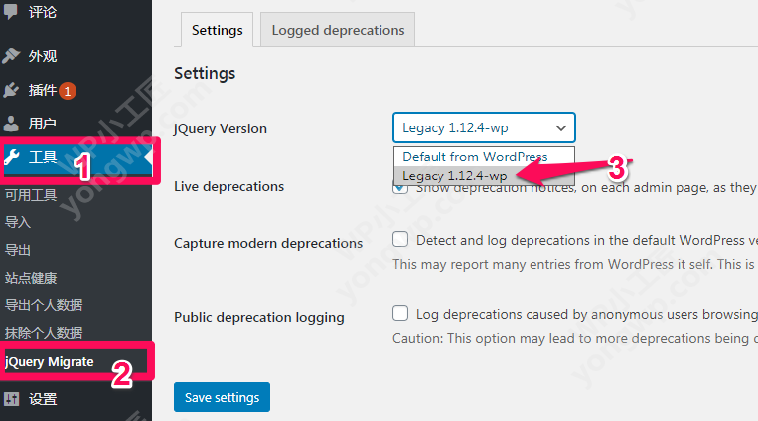Enable Public deprecation logging checkbox
758x421 pixels.
coord(400,313)
